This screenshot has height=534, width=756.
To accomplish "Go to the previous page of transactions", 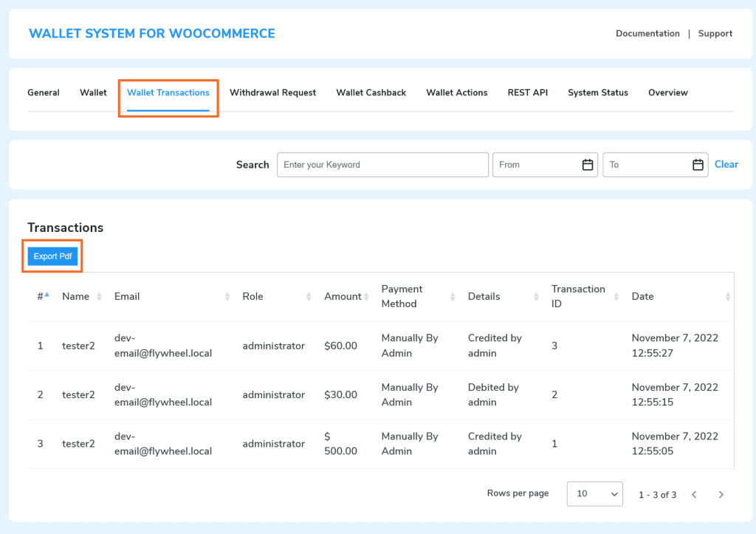I will tap(694, 494).
